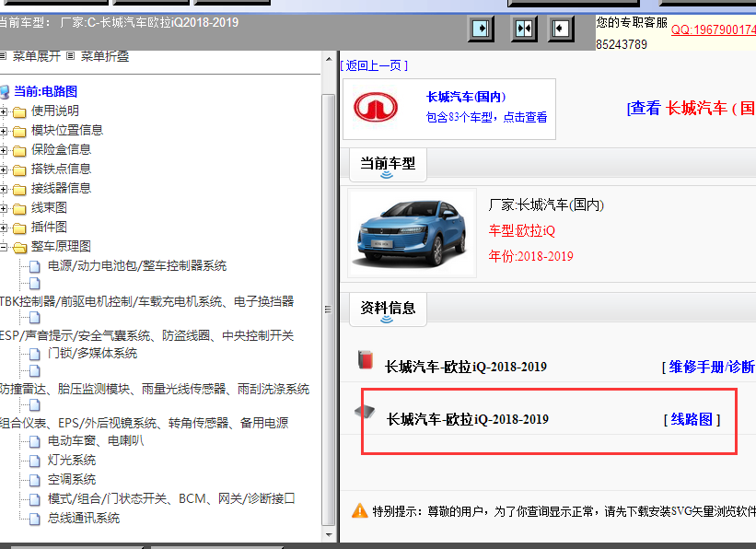The height and width of the screenshot is (549, 756).
Task: Click the document icon beside 模式/组合/门状态开关
Action: tap(35, 499)
